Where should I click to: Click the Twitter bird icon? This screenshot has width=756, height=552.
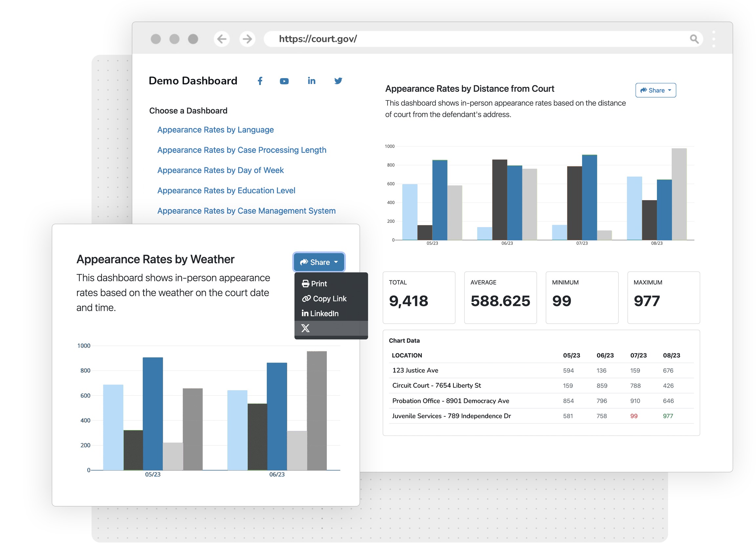point(338,81)
